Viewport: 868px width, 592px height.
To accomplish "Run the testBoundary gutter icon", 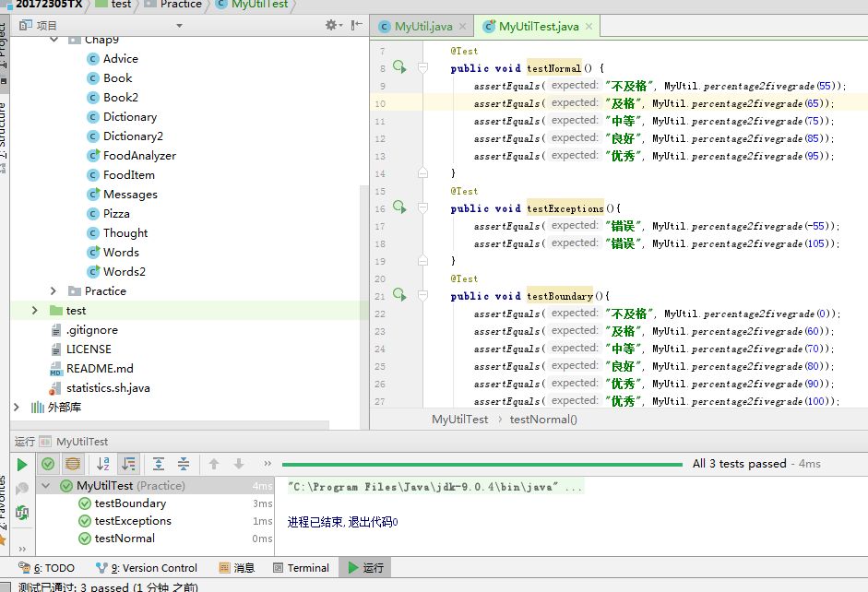I will [x=399, y=295].
